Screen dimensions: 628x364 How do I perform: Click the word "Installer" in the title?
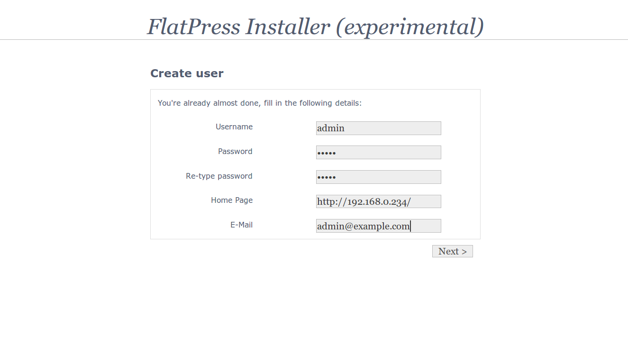[287, 27]
